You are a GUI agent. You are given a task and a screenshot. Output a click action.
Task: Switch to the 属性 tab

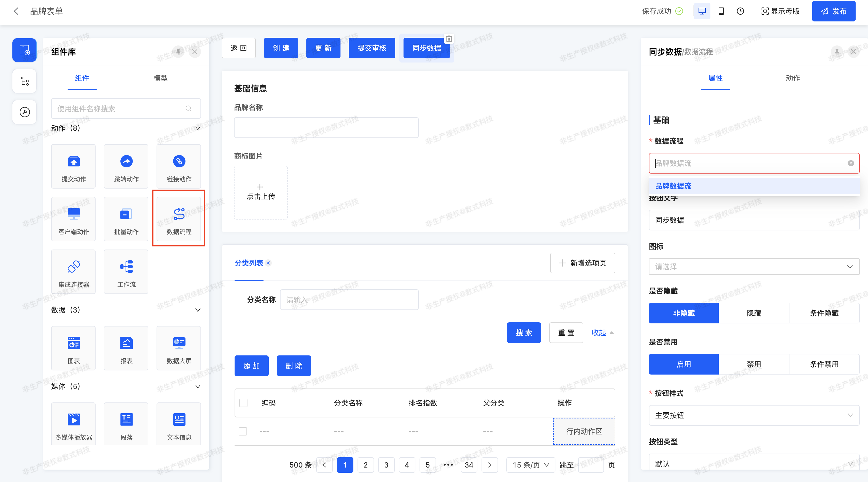click(715, 78)
